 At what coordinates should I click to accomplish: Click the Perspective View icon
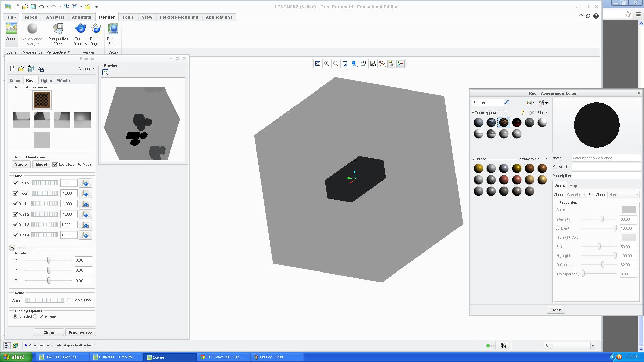pos(58,34)
